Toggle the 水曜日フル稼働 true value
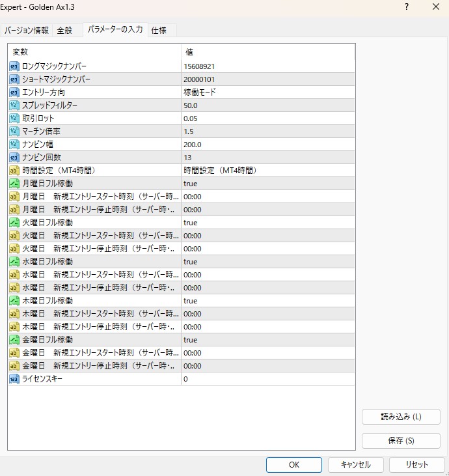 click(x=268, y=262)
